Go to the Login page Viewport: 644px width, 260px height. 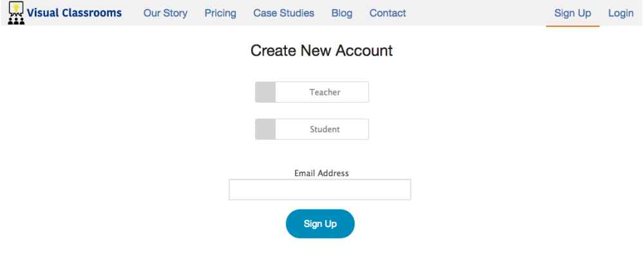(621, 13)
